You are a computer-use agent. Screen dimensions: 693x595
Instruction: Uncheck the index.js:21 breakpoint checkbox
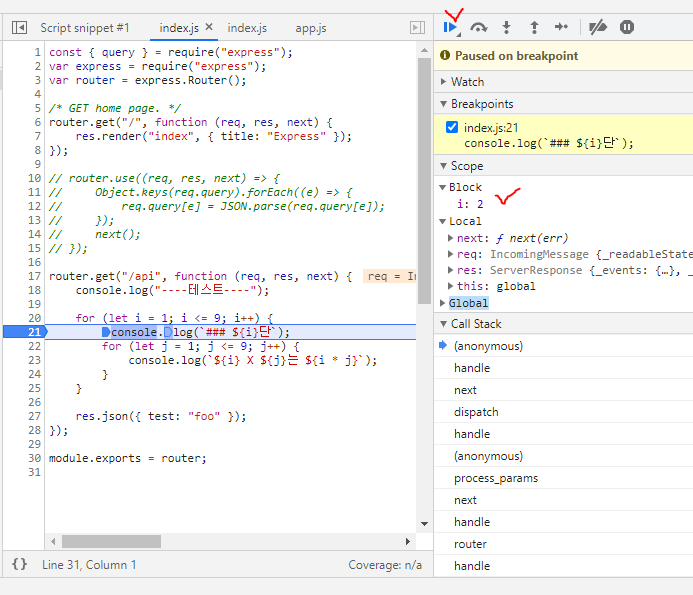(x=452, y=127)
